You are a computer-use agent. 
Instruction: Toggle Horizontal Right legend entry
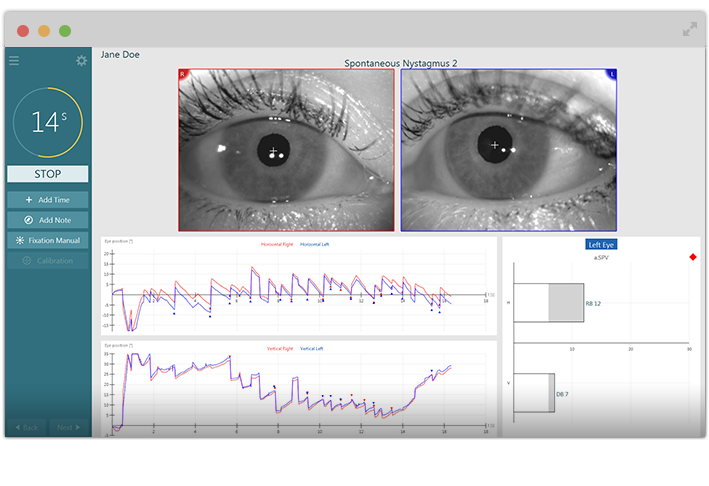click(x=277, y=244)
